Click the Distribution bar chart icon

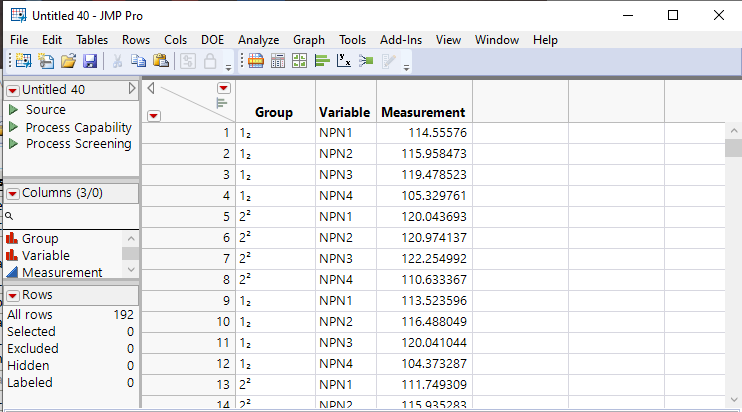(x=322, y=61)
